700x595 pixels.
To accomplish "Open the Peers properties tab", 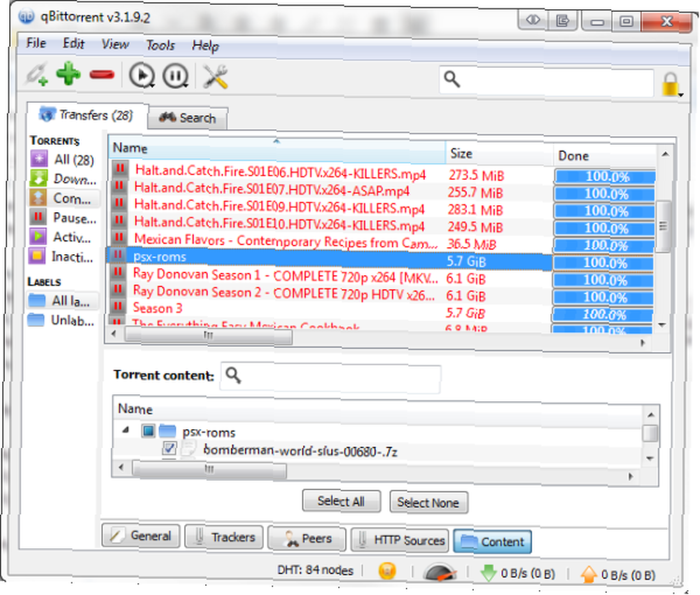I will [x=307, y=538].
